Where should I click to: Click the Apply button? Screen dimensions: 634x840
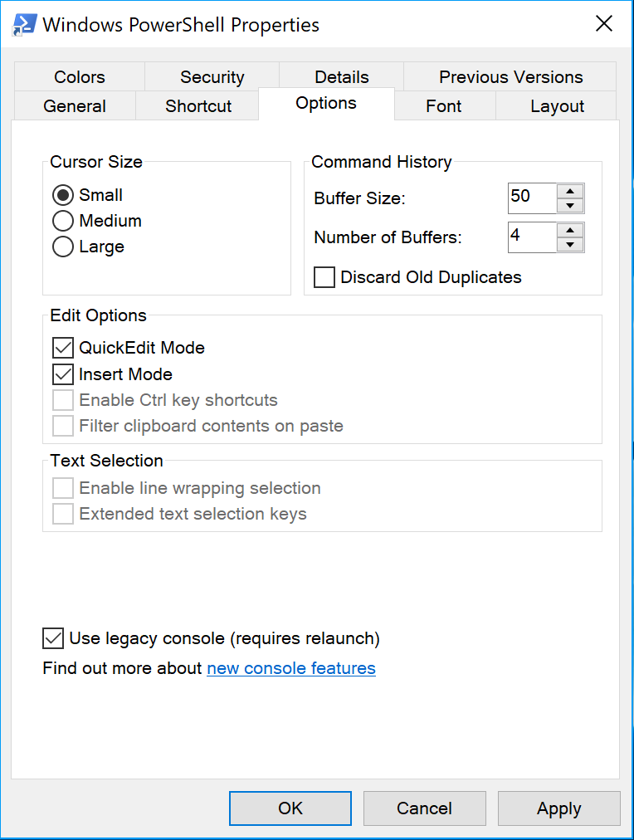[559, 808]
